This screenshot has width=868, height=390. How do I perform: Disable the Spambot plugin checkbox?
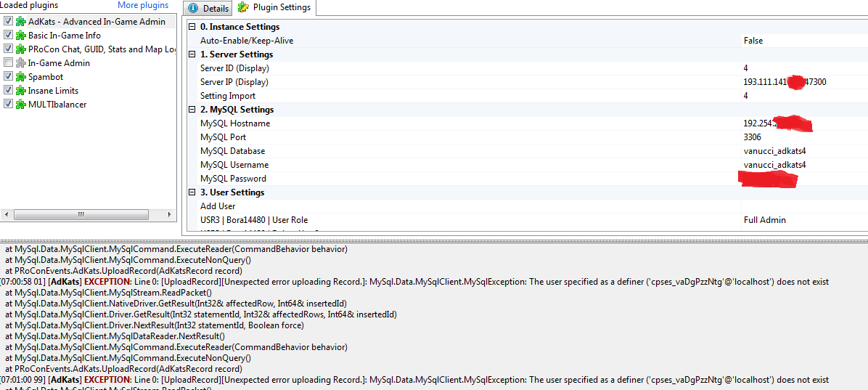pos(8,77)
